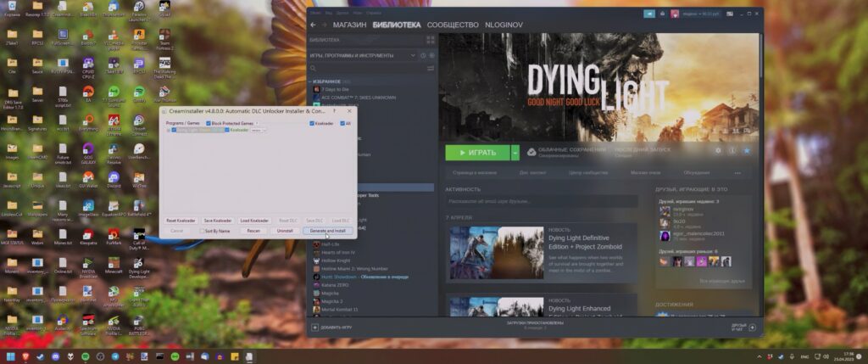Collapse the ИЗБРАННОЕ category
The width and height of the screenshot is (868, 364).
(x=310, y=81)
